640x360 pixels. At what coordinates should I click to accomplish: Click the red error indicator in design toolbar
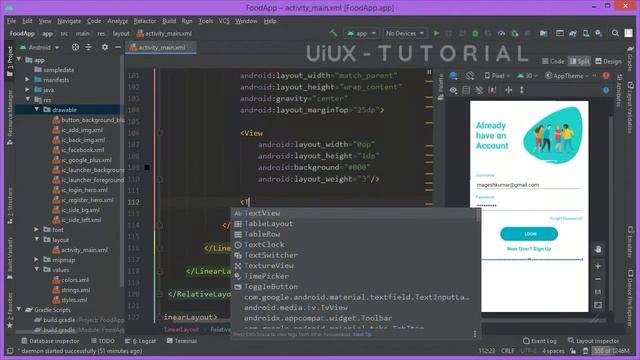click(606, 76)
